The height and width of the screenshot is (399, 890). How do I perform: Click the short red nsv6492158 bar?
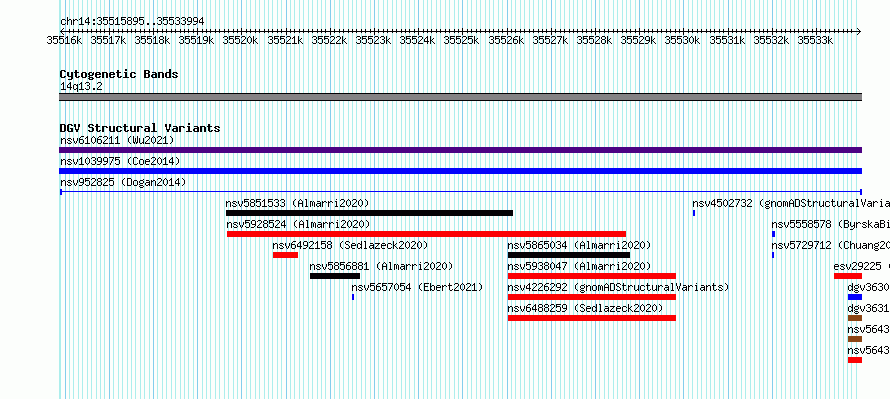[x=285, y=255]
